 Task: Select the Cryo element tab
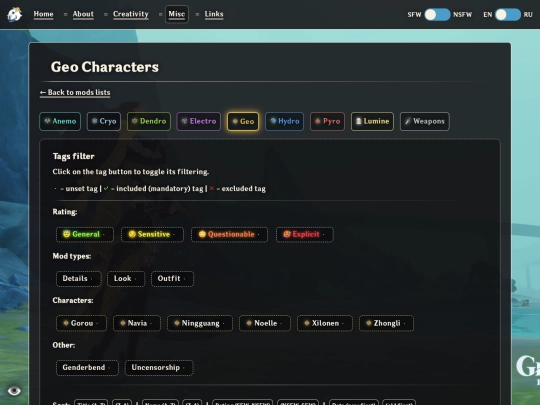click(104, 121)
